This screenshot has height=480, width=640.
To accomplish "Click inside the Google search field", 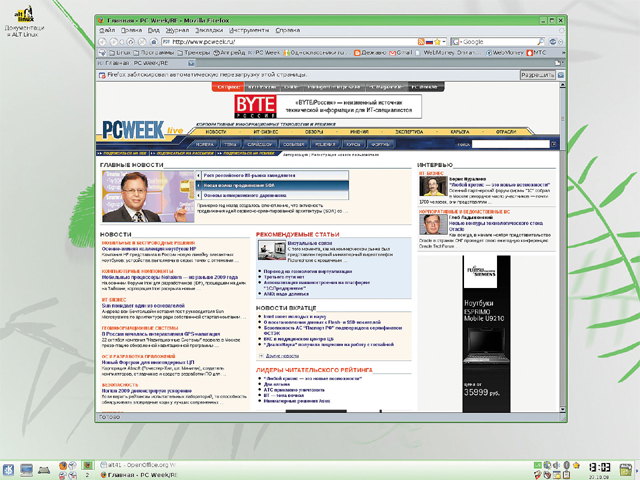I will [500, 42].
